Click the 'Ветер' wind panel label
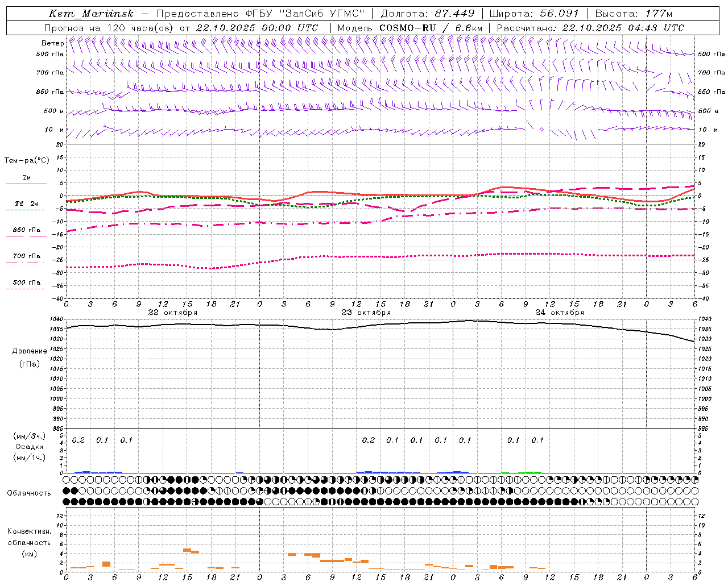The width and height of the screenshot is (728, 582). point(52,43)
